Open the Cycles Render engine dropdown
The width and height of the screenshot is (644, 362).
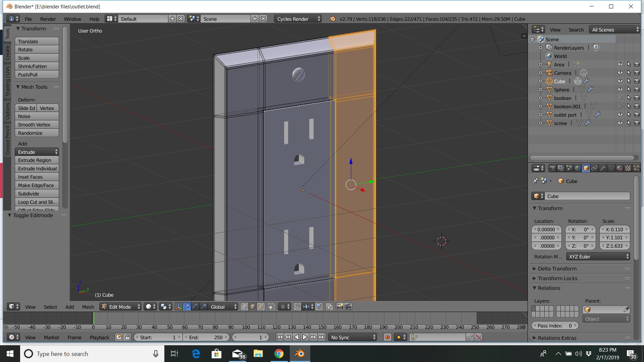pos(298,19)
